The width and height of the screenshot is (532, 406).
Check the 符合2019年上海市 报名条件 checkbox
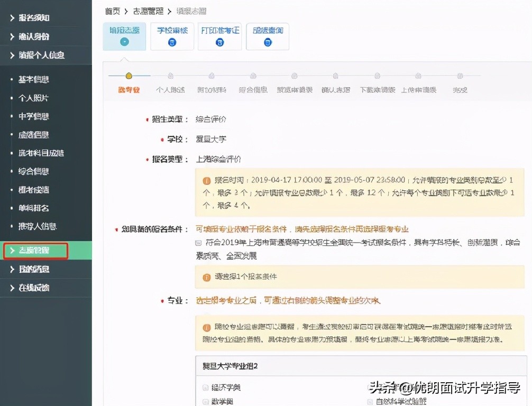click(x=199, y=243)
